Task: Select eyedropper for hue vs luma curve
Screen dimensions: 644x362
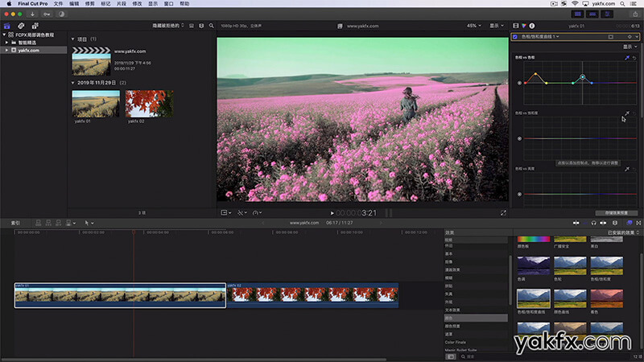Action: point(627,169)
